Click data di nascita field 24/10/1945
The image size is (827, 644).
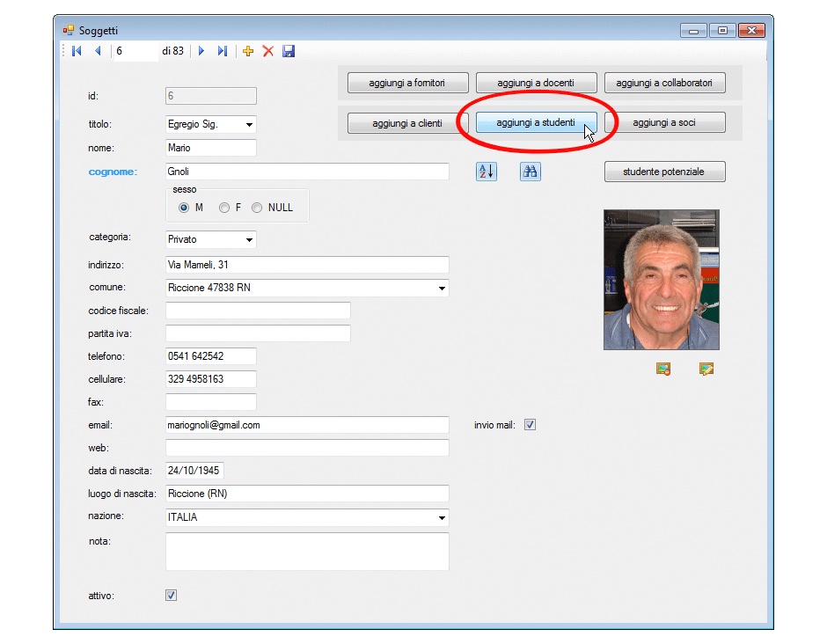[194, 471]
